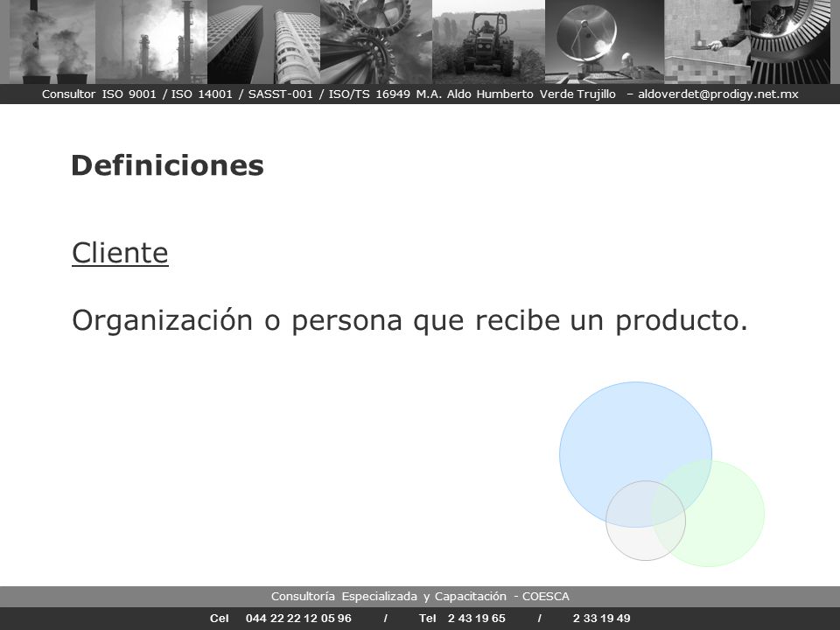Click the tractor photo in banner
This screenshot has width=840, height=630.
488,42
